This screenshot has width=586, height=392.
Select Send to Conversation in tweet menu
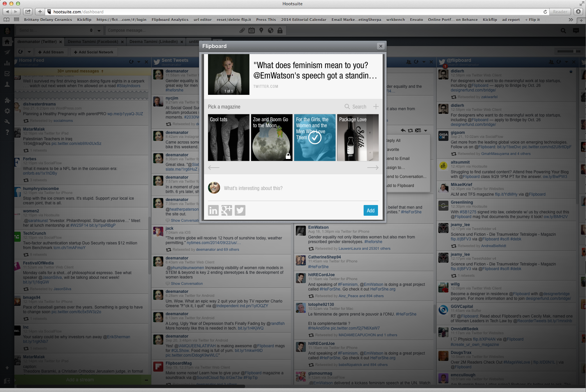[406, 177]
